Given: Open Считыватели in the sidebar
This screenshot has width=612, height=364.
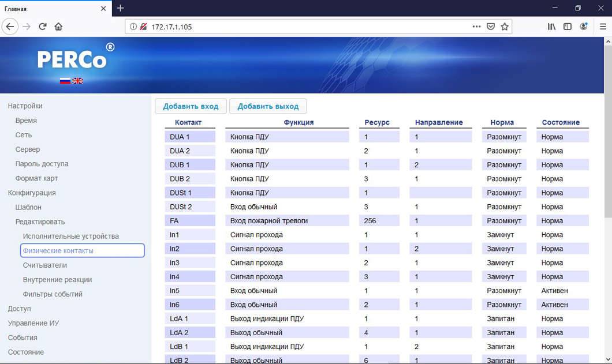Looking at the screenshot, I should [45, 265].
